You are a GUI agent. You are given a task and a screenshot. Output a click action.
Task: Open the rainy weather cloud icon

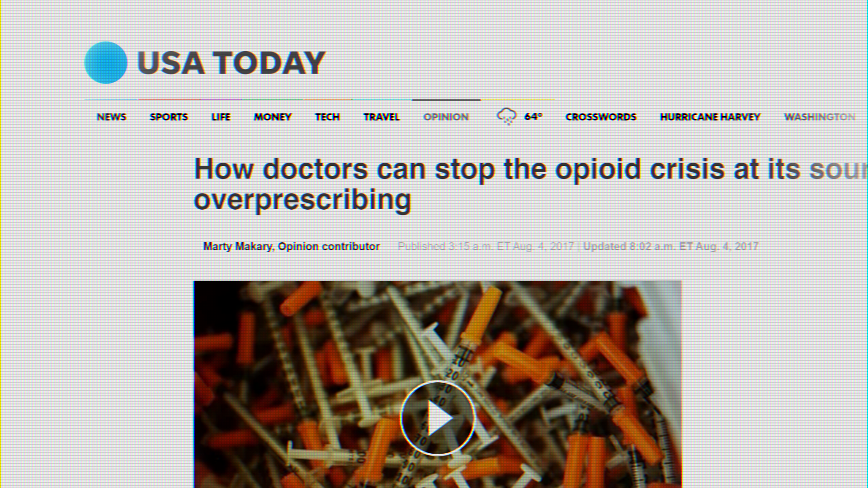pos(506,117)
